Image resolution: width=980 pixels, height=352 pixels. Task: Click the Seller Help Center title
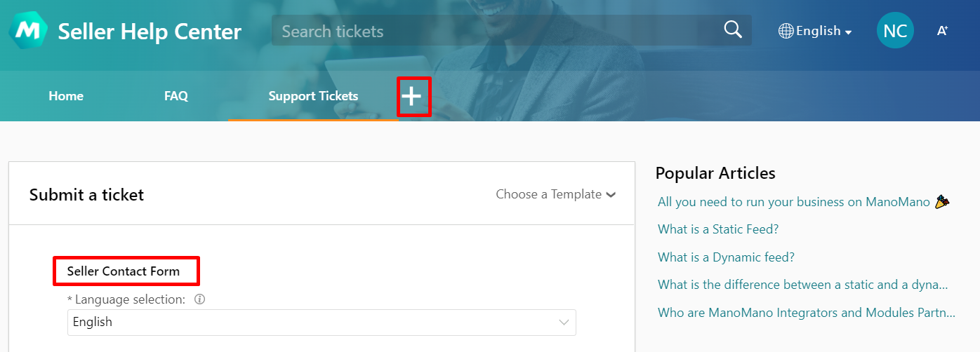[x=150, y=32]
